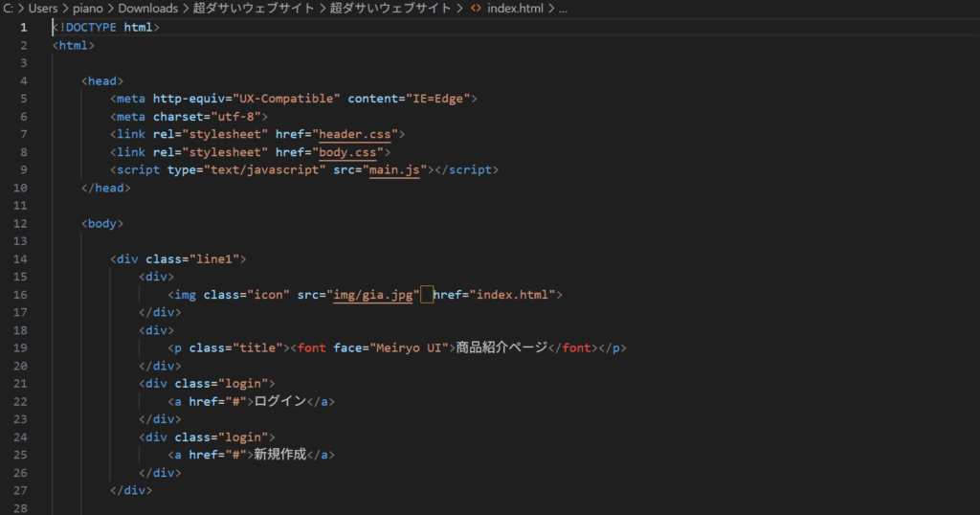Viewport: 980px width, 515px height.
Task: Open the body.css linked file
Action: pos(347,151)
